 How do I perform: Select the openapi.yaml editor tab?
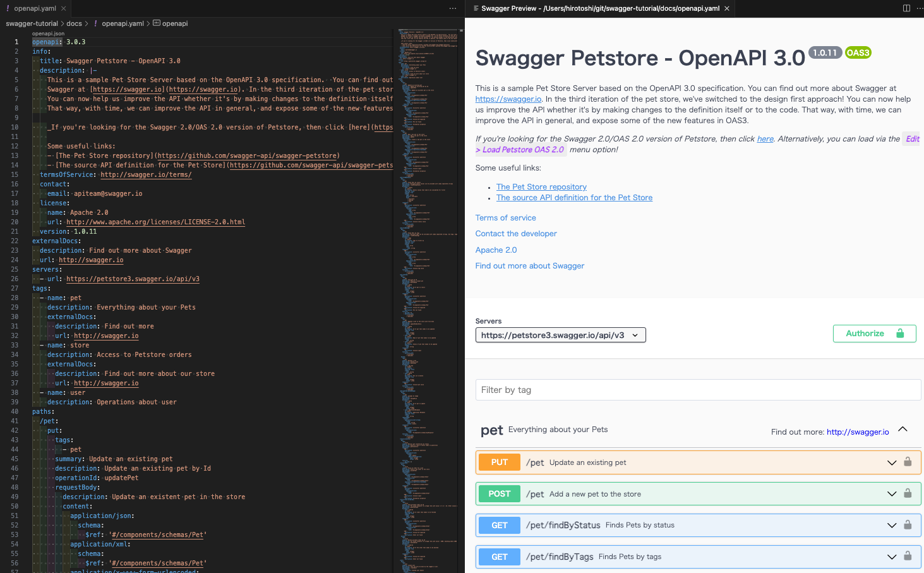[35, 8]
